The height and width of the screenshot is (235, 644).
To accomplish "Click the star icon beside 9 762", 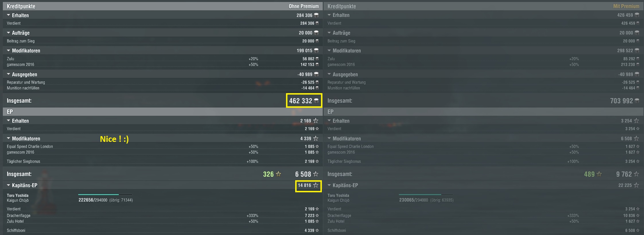I will tap(636, 174).
